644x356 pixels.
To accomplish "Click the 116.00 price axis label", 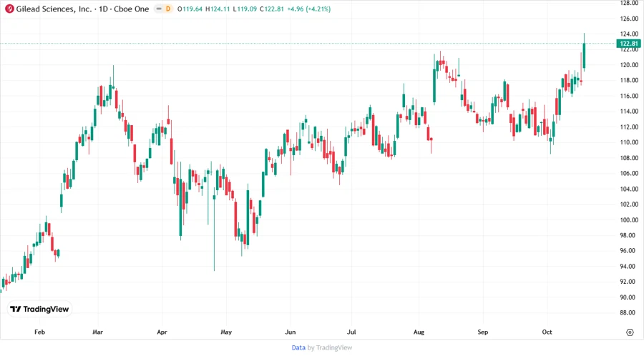I will pyautogui.click(x=629, y=96).
